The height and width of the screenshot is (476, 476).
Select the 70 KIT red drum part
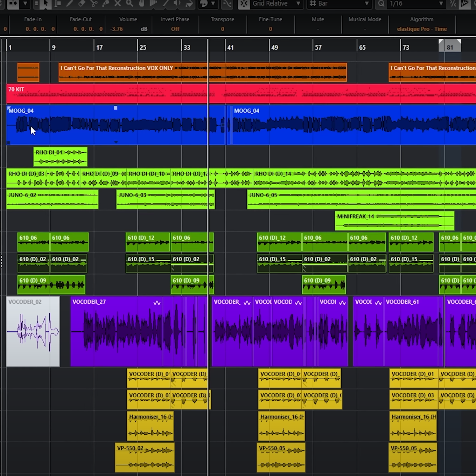pyautogui.click(x=241, y=94)
